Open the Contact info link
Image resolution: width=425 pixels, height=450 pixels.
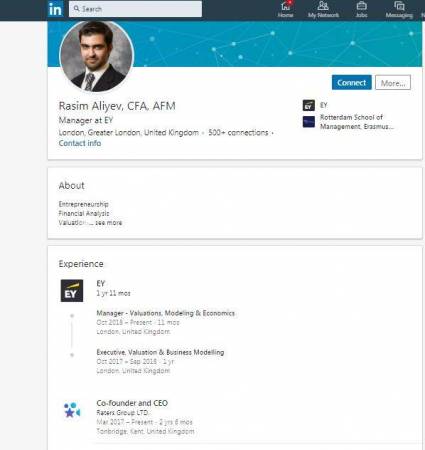pyautogui.click(x=80, y=143)
